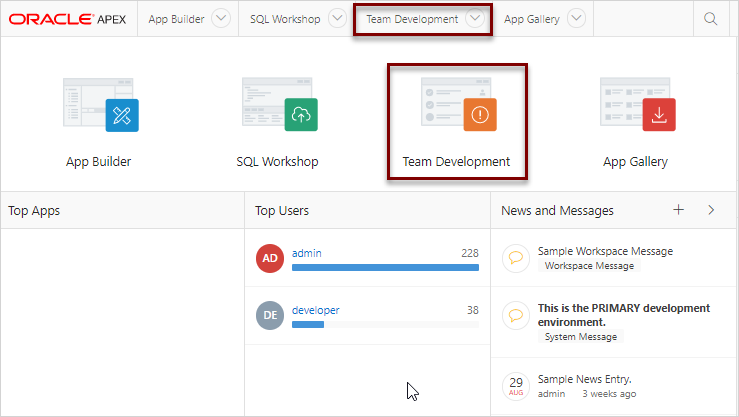
Task: Click the AD avatar for admin
Action: coord(270,258)
